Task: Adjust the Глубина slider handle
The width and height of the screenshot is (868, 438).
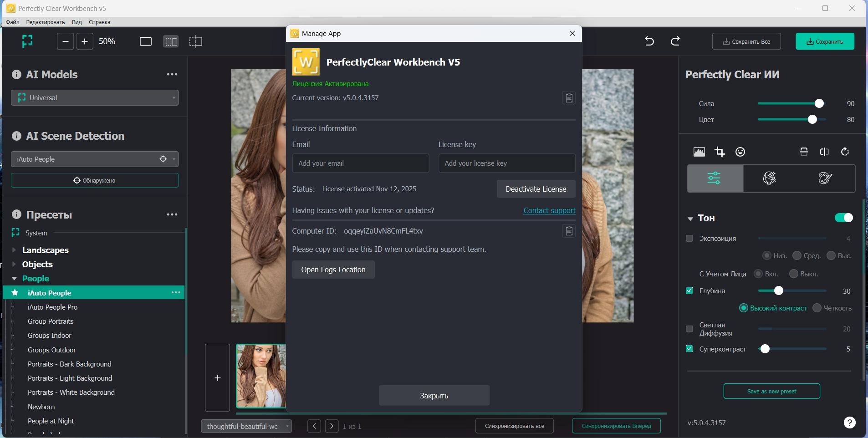Action: (778, 290)
